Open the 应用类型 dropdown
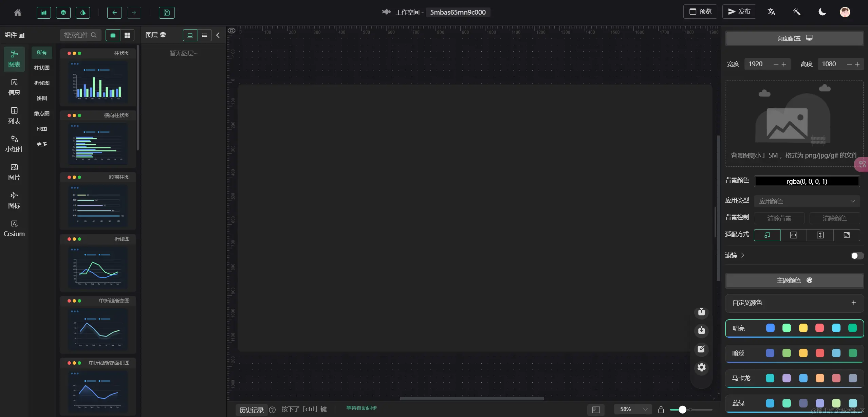 click(x=807, y=201)
